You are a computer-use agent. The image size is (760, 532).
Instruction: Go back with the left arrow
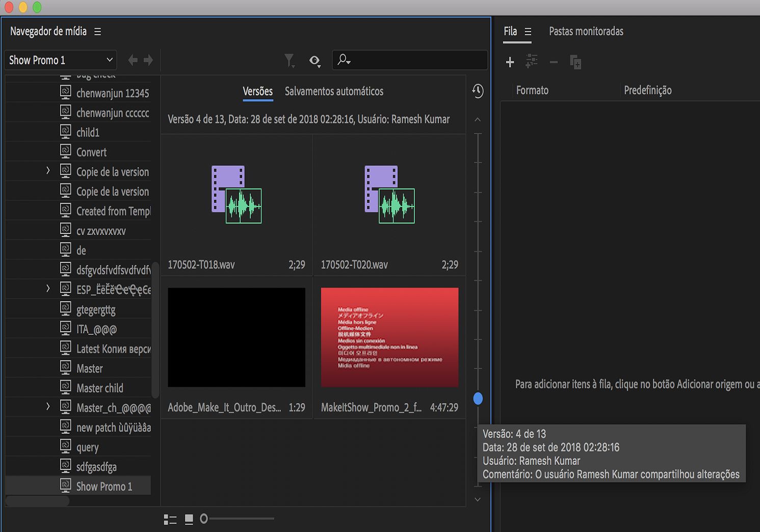133,60
